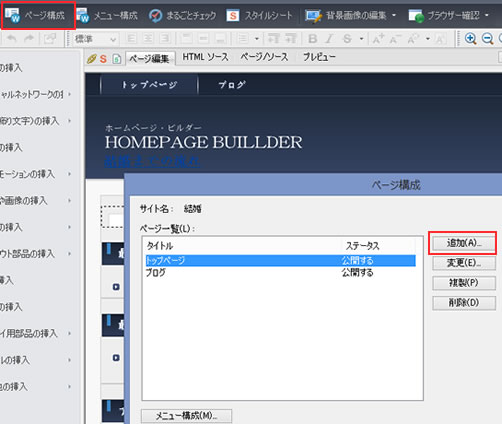Toggle Strikethrough formatting
The width and height of the screenshot is (502, 424).
pos(347,39)
